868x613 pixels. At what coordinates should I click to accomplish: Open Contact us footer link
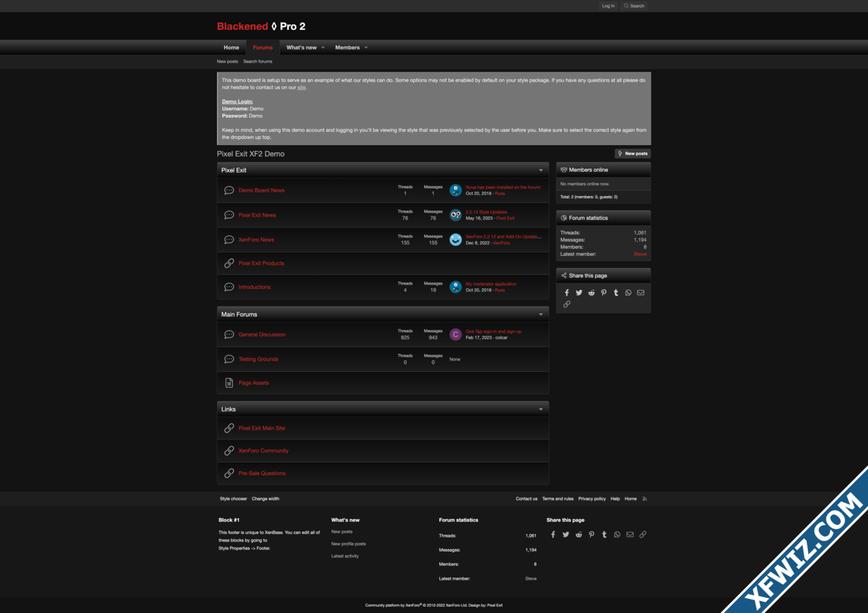point(526,499)
